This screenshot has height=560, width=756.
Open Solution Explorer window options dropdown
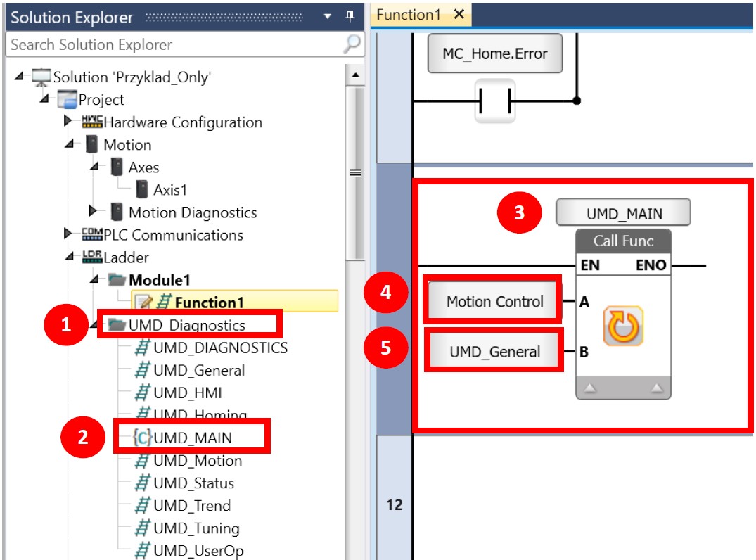click(x=328, y=16)
